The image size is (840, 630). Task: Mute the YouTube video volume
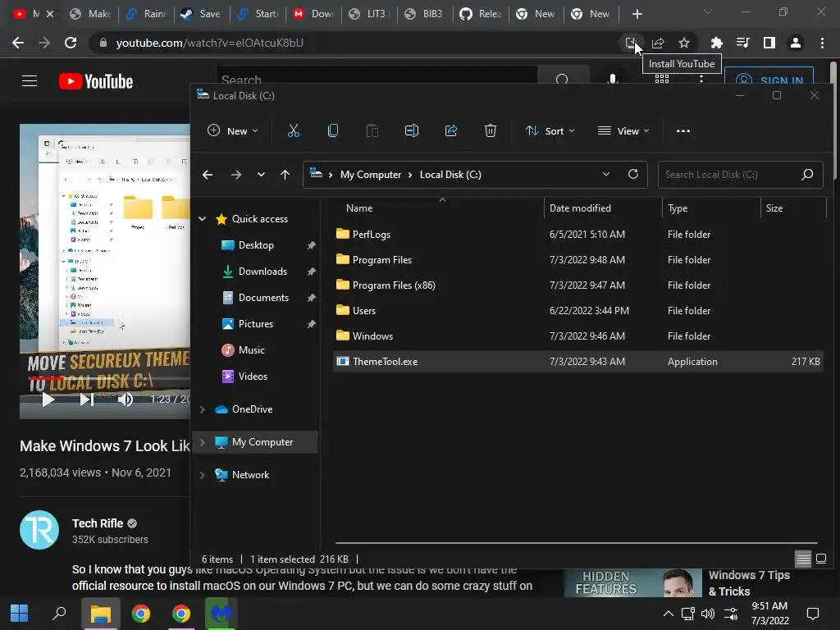click(126, 399)
